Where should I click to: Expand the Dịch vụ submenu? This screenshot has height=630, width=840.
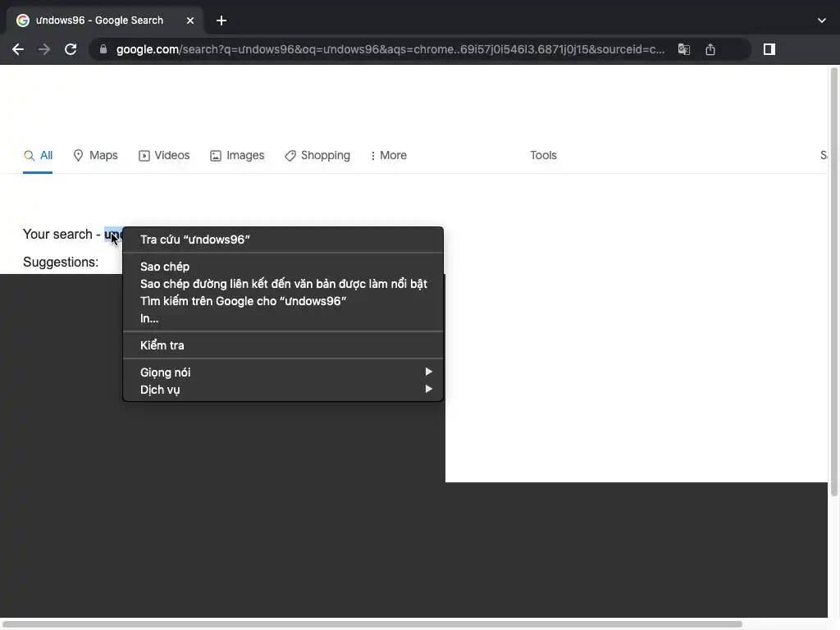(x=283, y=390)
